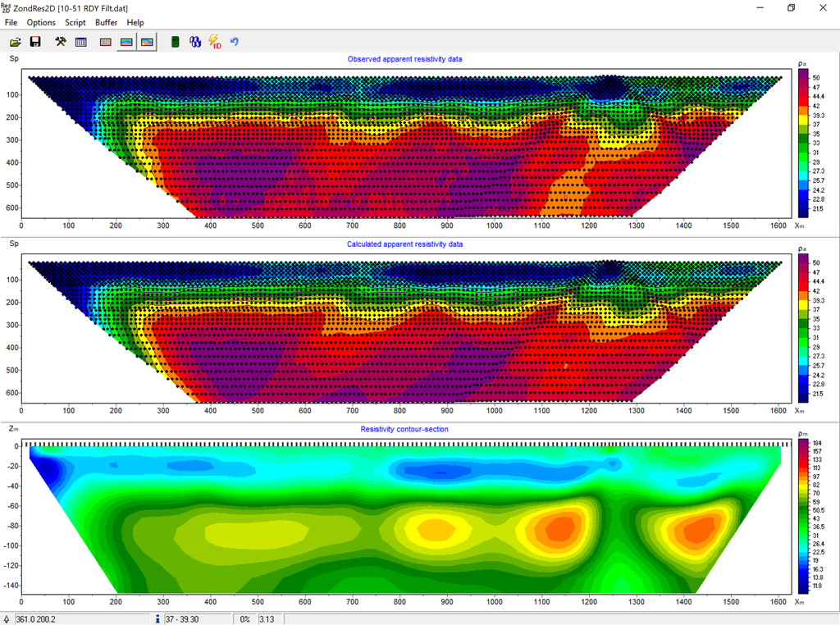Expand the Script menu
Image resolution: width=840 pixels, height=625 pixels.
point(75,23)
